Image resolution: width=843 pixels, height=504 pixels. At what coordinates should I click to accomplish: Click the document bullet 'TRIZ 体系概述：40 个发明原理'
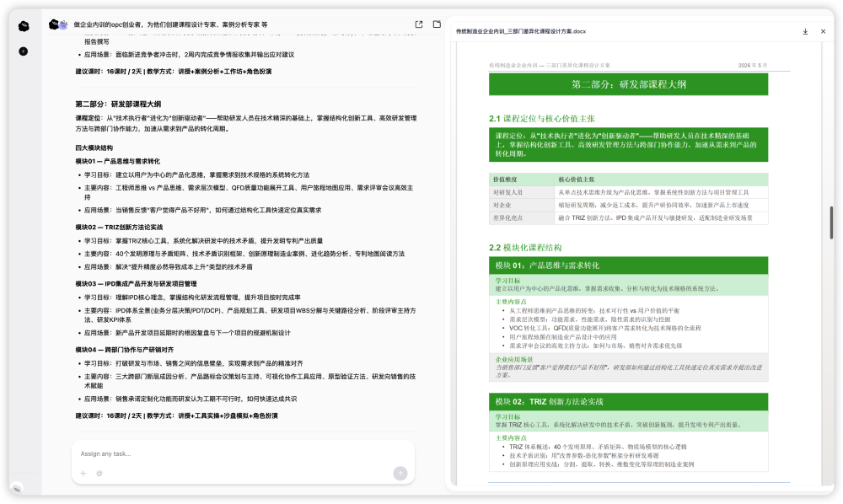point(598,447)
